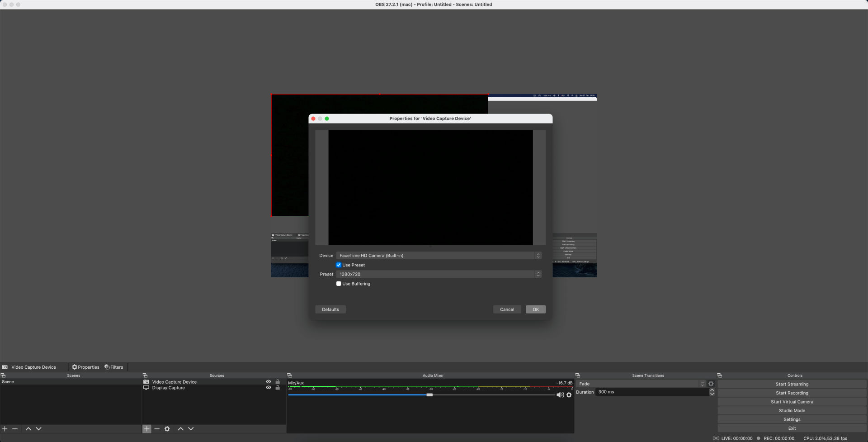Viewport: 868px width, 442px height.
Task: Confirm the Properties dialog with OK
Action: (x=536, y=309)
